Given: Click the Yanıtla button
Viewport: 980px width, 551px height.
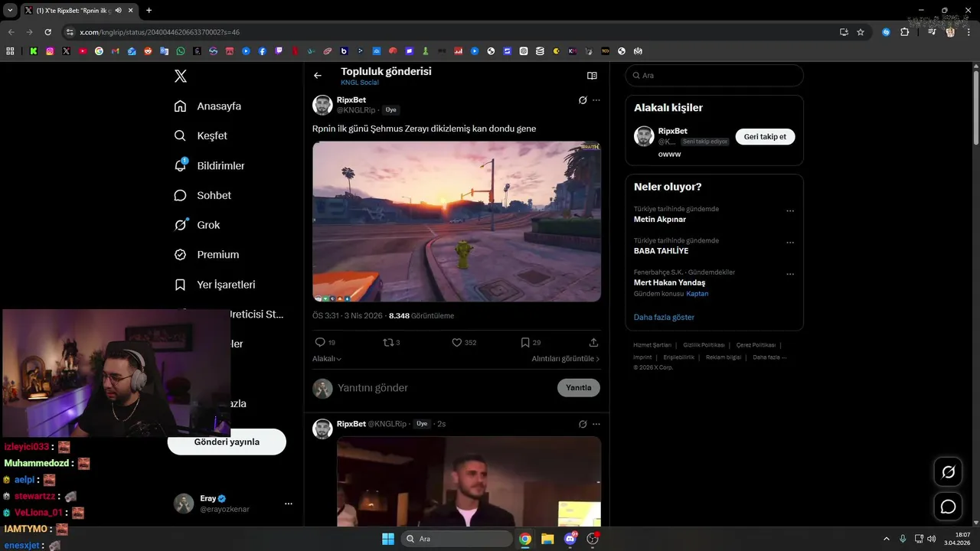Looking at the screenshot, I should point(579,388).
